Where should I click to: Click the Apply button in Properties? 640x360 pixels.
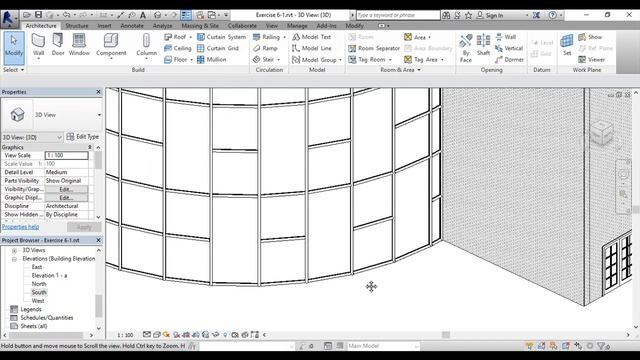point(84,227)
